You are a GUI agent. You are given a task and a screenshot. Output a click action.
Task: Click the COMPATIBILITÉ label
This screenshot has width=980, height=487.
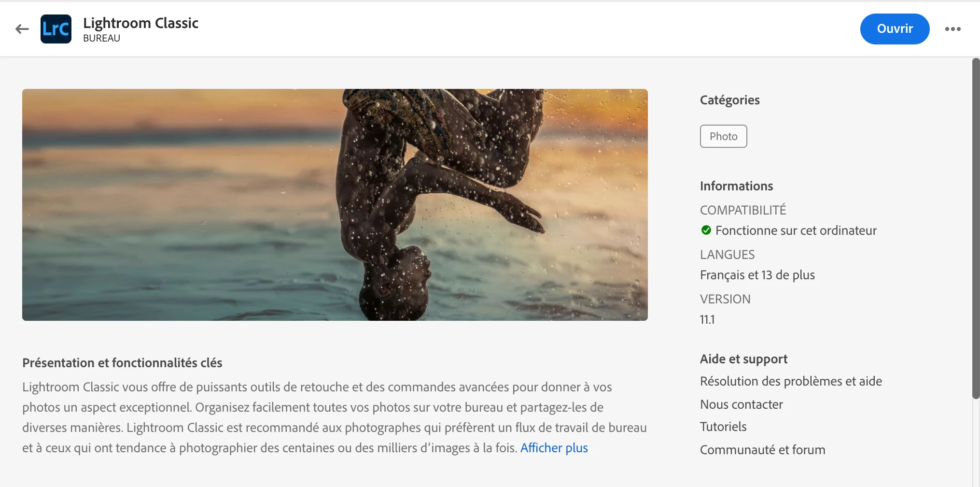tap(743, 210)
